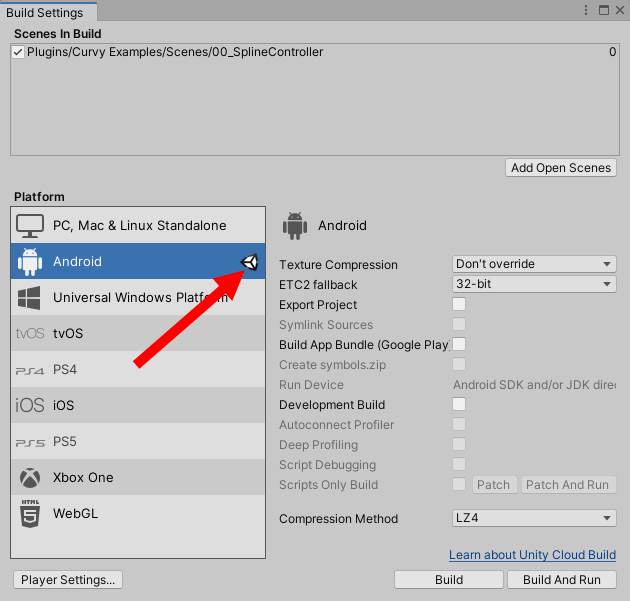Uncheck the 00_SplineController scene checkbox
630x601 pixels.
click(18, 52)
